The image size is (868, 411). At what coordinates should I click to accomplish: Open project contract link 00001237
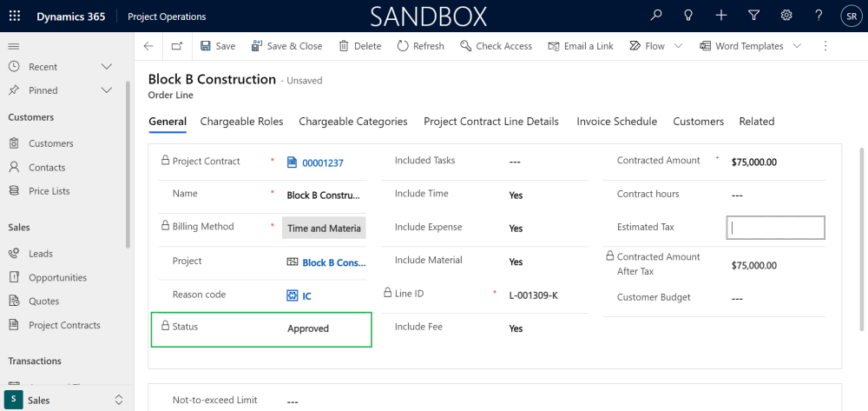pyautogui.click(x=323, y=162)
